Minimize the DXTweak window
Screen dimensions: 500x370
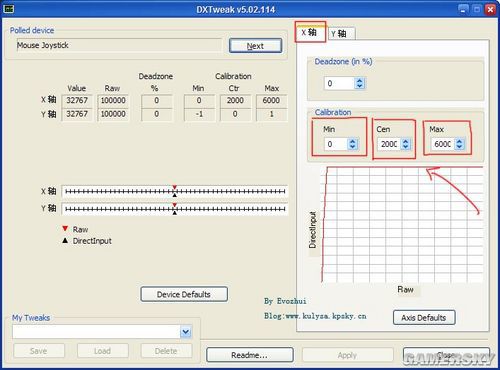[462, 9]
